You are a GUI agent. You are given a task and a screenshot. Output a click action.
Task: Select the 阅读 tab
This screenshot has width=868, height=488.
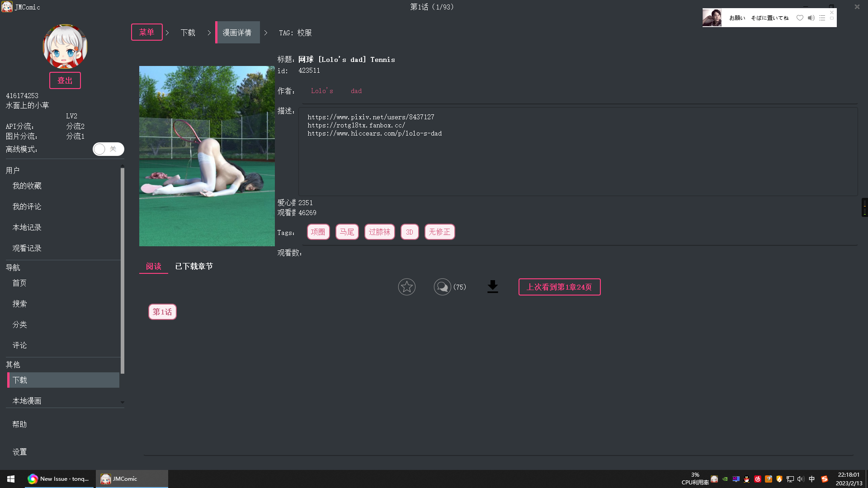153,266
